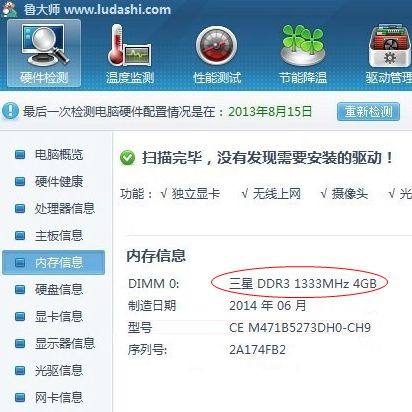This screenshot has height=412, width=412.
Task: Click the blue info exclamation icon
Action: (10, 111)
